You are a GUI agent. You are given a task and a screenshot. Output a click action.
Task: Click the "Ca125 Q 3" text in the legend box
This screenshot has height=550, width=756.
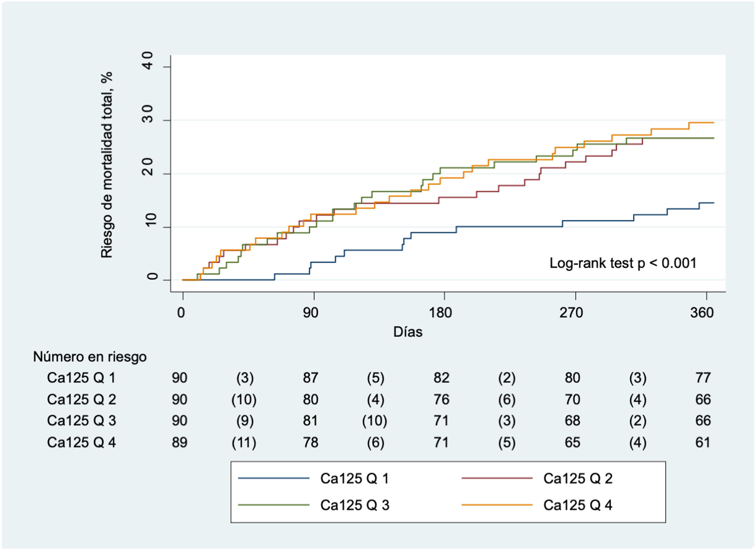click(355, 505)
